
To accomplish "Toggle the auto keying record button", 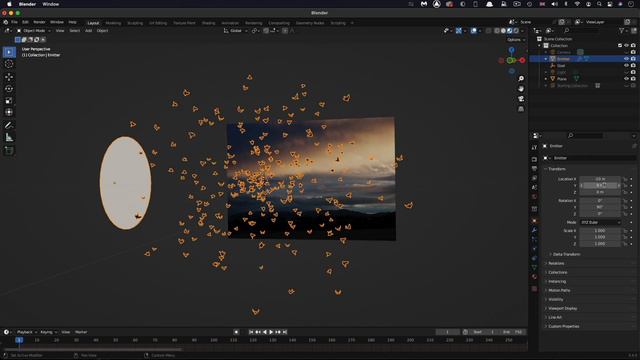I will click(x=236, y=332).
